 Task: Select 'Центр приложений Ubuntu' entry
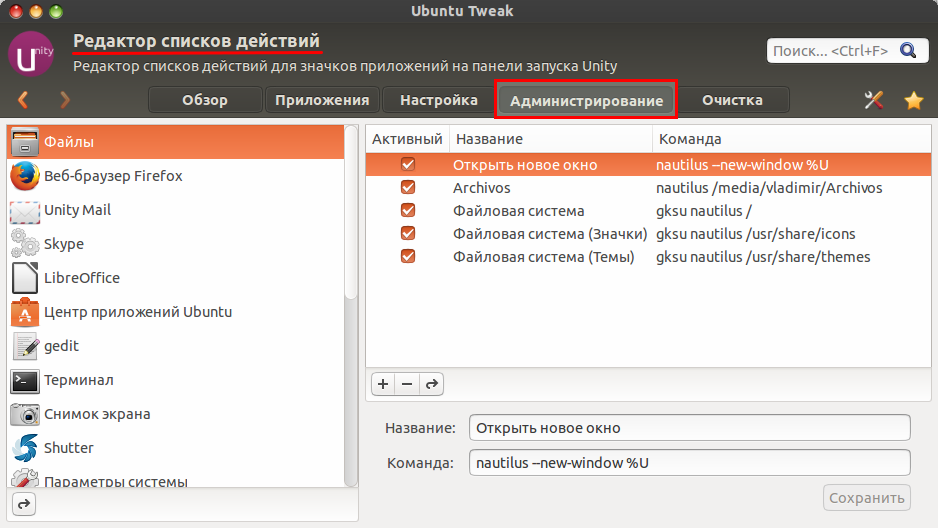[x=176, y=312]
